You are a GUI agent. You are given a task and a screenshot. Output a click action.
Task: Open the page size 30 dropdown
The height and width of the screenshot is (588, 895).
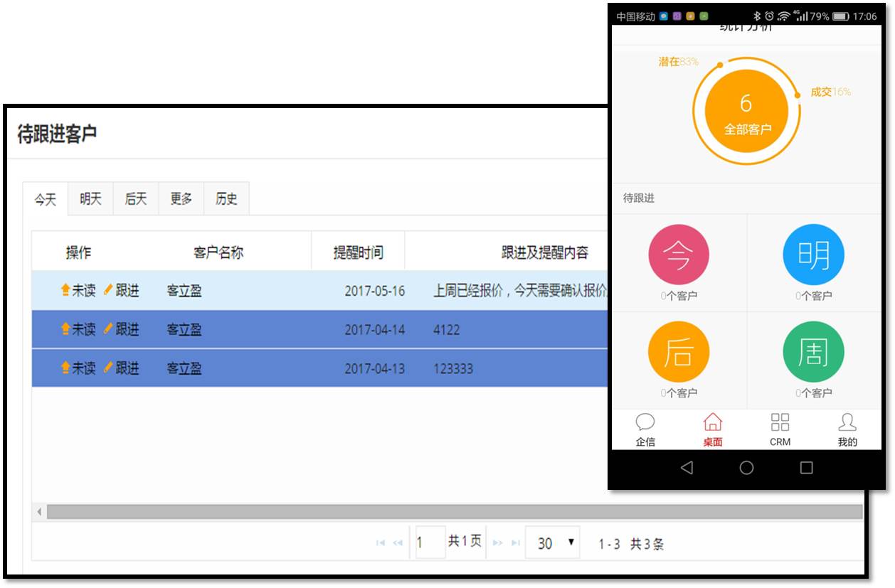pos(553,543)
